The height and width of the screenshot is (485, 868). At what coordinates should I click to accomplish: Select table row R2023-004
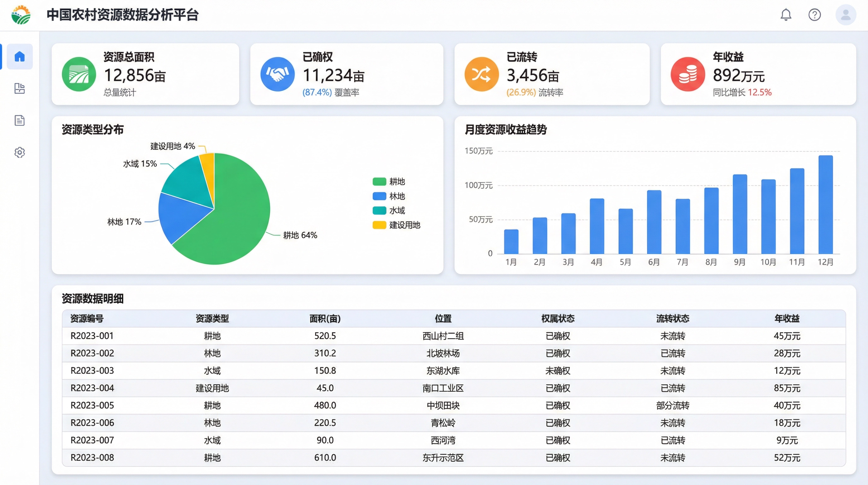[92, 388]
